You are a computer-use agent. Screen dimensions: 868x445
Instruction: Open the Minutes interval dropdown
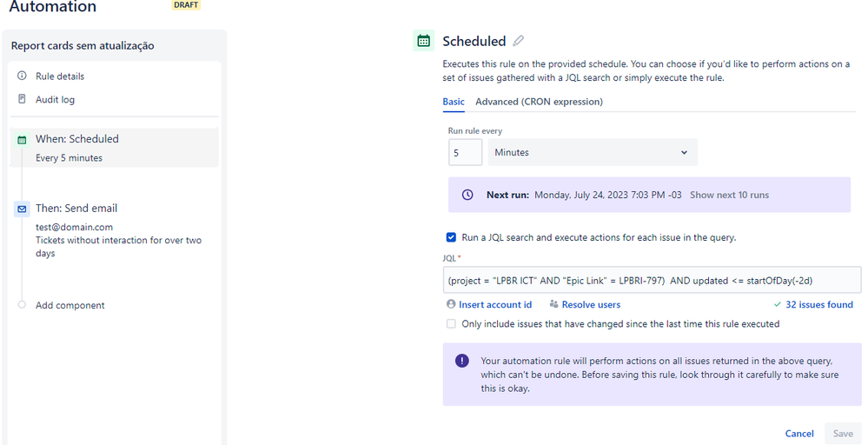click(593, 152)
